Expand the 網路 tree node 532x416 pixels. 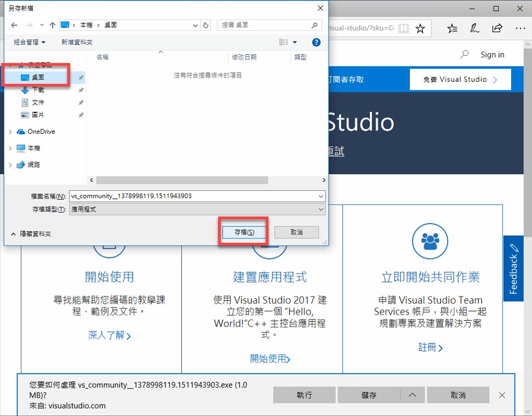click(x=10, y=165)
